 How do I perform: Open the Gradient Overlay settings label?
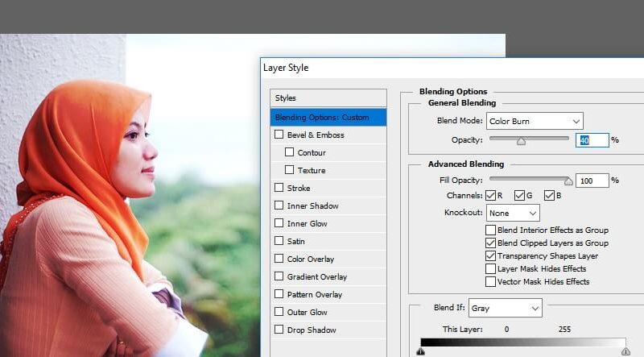317,276
